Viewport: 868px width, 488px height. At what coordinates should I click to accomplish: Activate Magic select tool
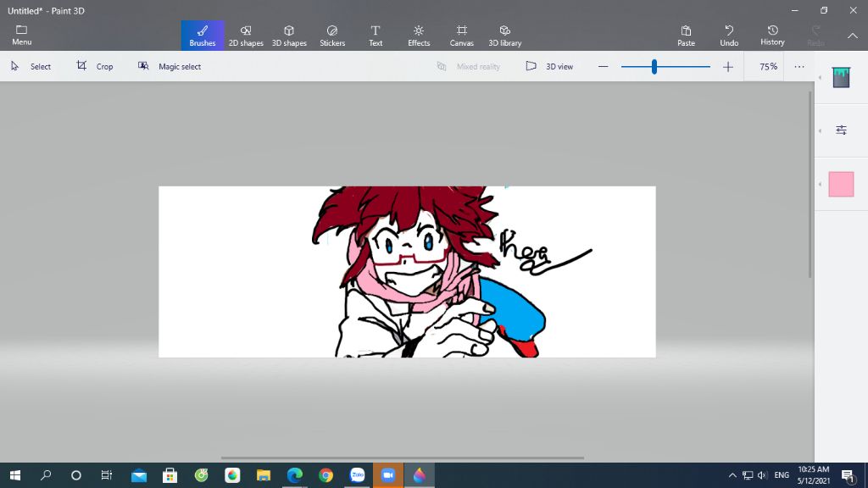[x=170, y=66]
